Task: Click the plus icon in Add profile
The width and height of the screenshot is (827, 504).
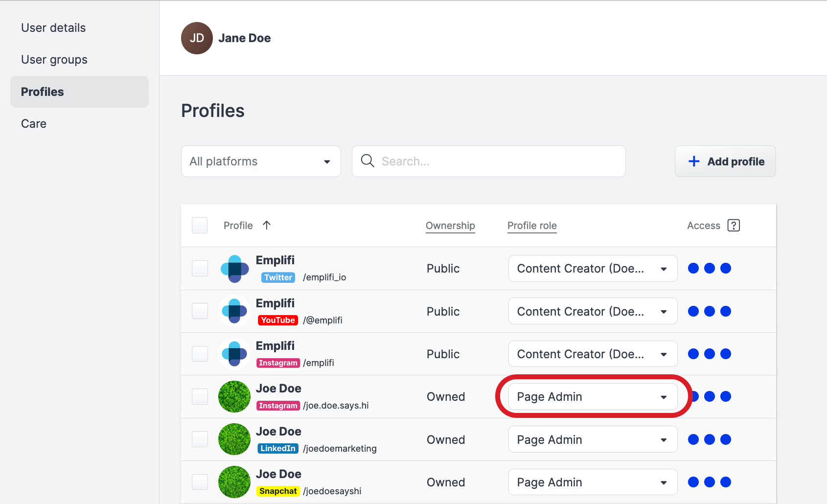Action: click(693, 161)
